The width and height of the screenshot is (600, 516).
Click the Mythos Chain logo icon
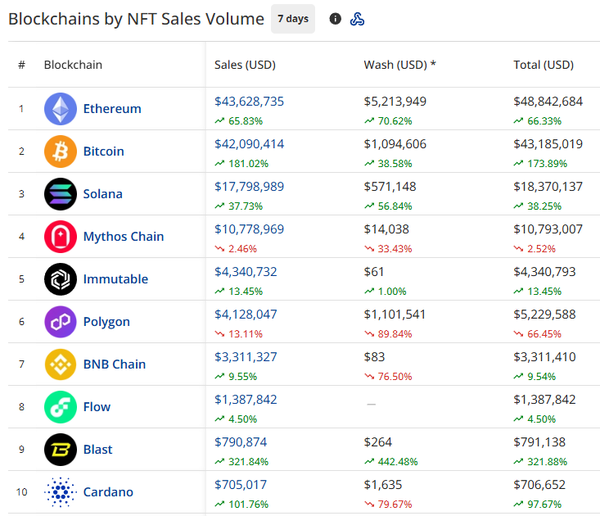(x=60, y=237)
